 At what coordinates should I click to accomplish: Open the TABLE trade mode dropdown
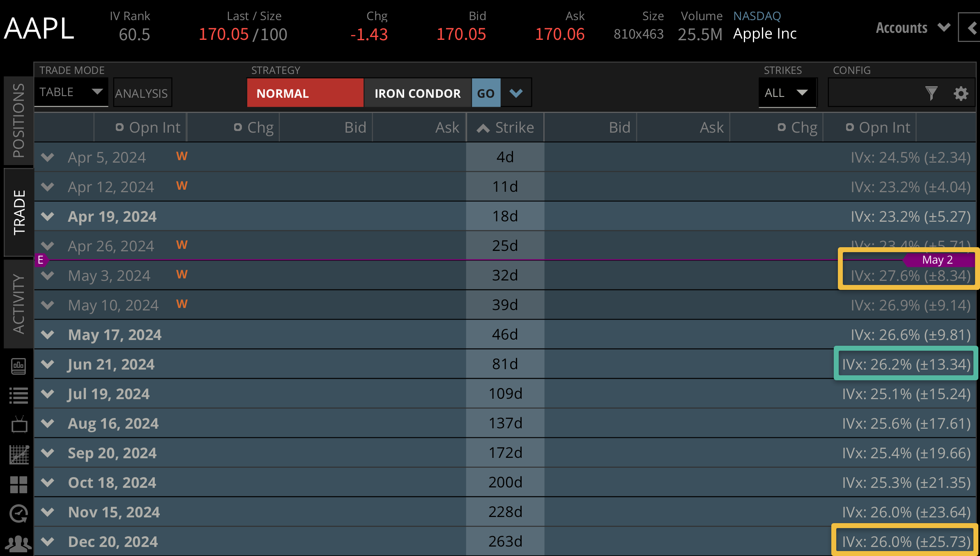(x=71, y=92)
